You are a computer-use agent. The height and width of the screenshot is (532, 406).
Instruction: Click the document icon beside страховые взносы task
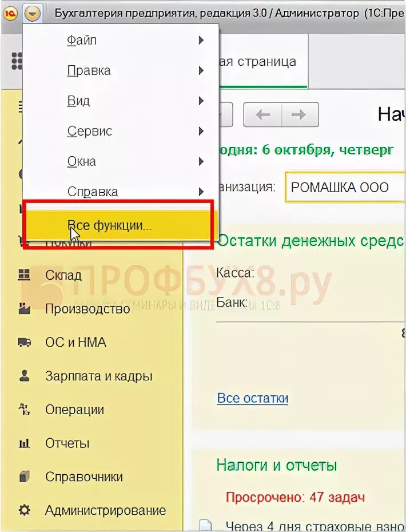tap(205, 525)
